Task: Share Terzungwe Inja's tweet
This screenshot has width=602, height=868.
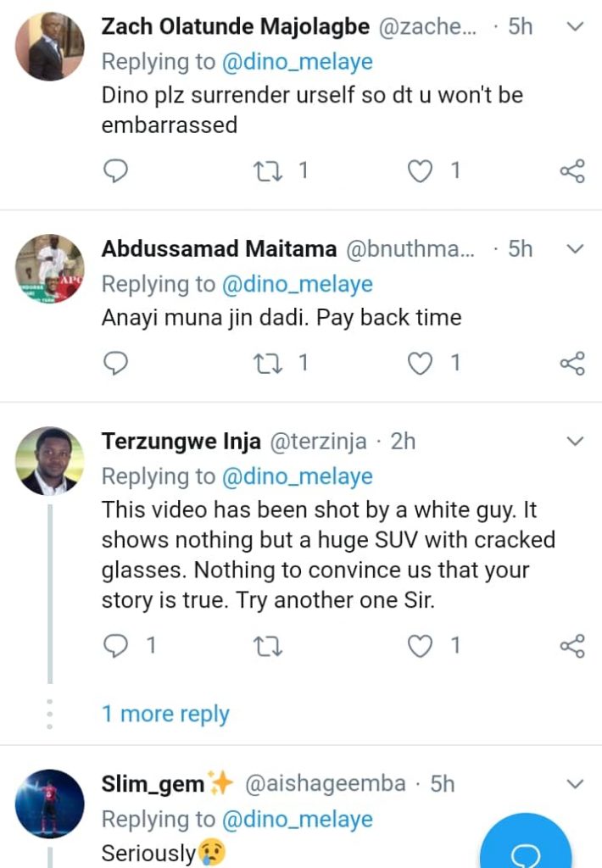Action: click(572, 646)
